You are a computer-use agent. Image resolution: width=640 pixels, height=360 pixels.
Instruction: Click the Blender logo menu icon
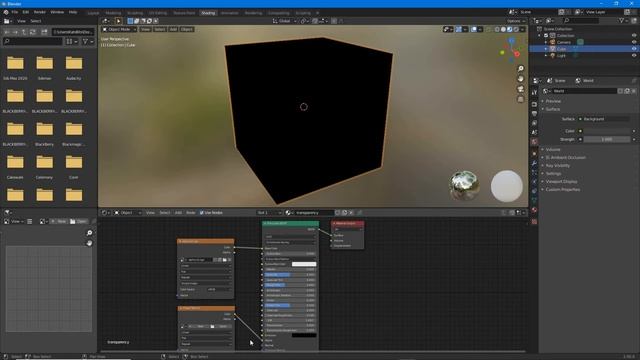(6, 12)
